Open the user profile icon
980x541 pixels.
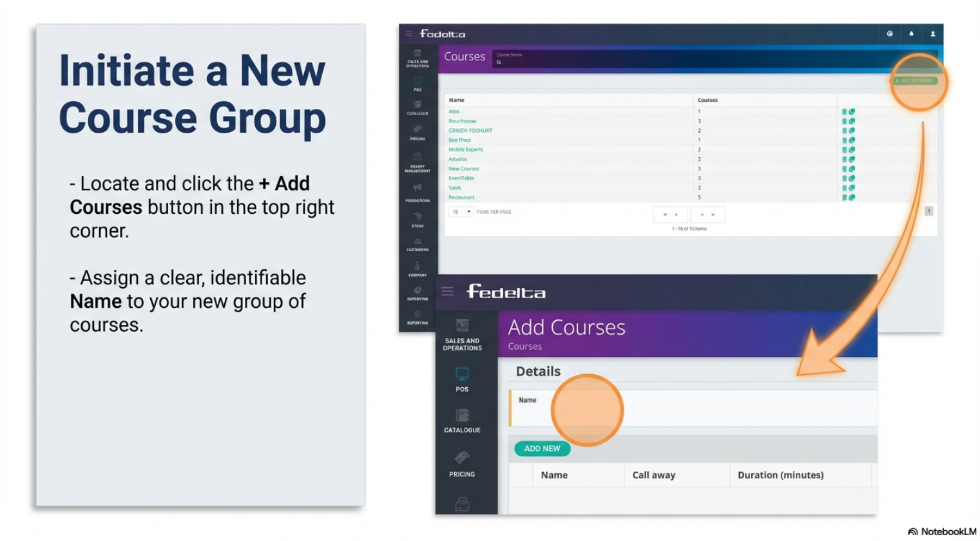point(932,34)
